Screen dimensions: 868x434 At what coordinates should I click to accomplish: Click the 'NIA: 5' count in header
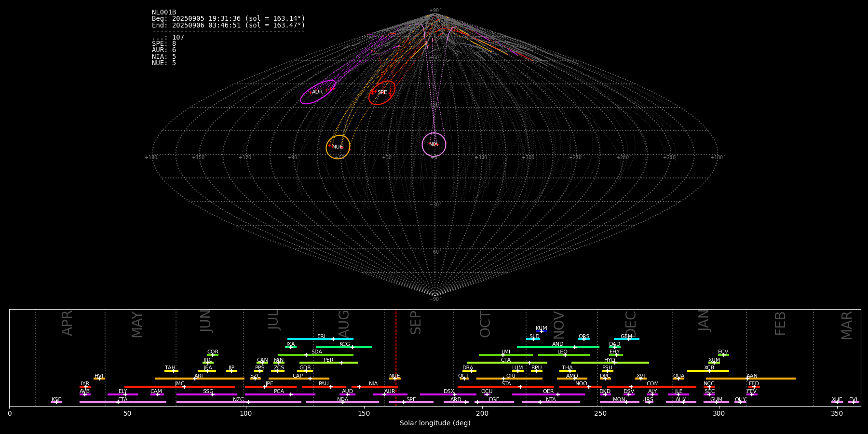(164, 57)
